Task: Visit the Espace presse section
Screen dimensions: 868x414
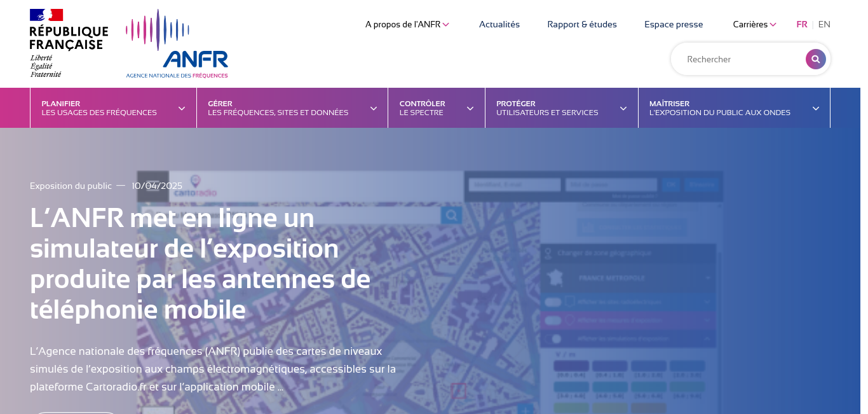Action: pos(674,24)
